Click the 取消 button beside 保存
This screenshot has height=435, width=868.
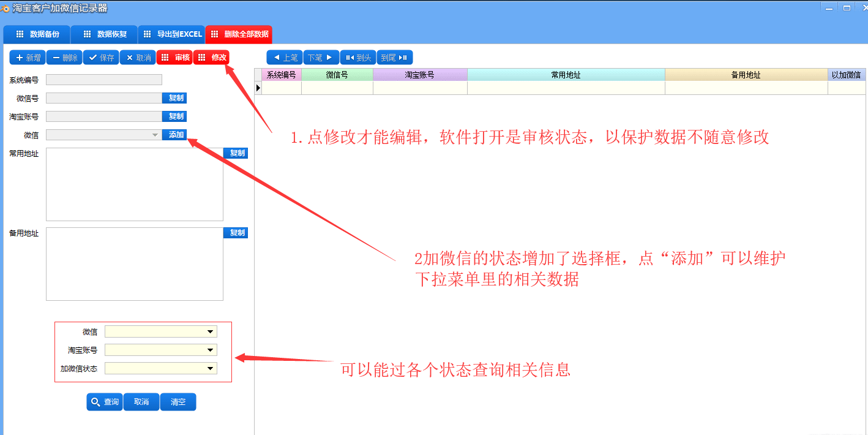[x=138, y=58]
